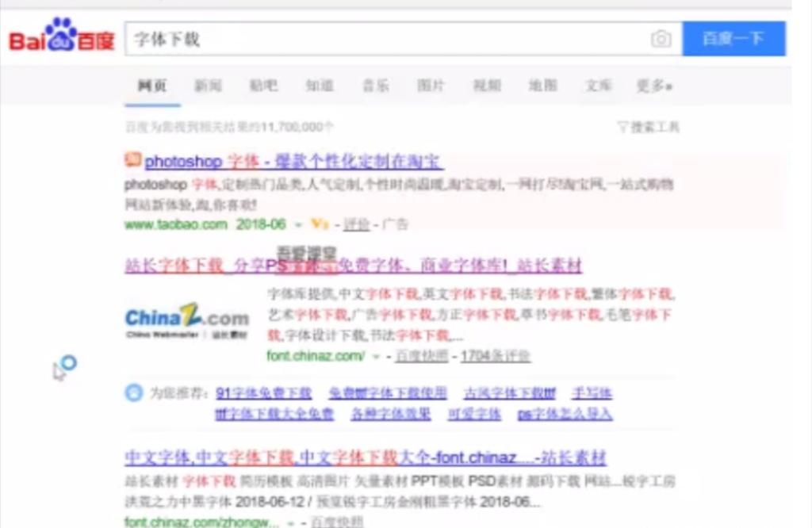Click suggestion 手写体
The height and width of the screenshot is (528, 812).
(x=592, y=393)
